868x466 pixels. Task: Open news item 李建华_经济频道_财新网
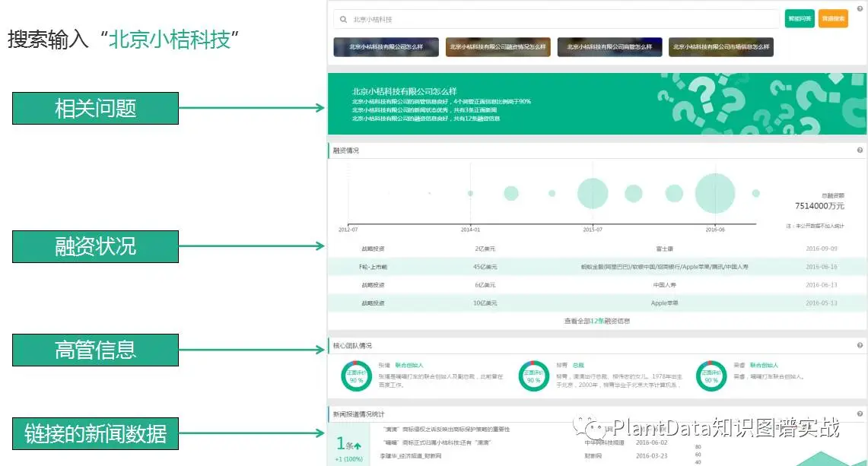pyautogui.click(x=411, y=456)
